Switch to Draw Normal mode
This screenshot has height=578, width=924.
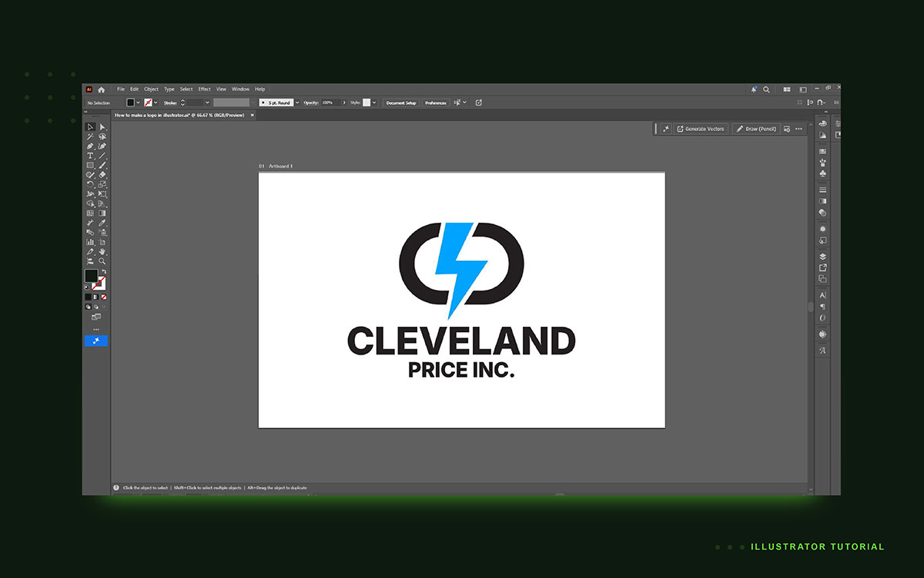click(x=88, y=306)
